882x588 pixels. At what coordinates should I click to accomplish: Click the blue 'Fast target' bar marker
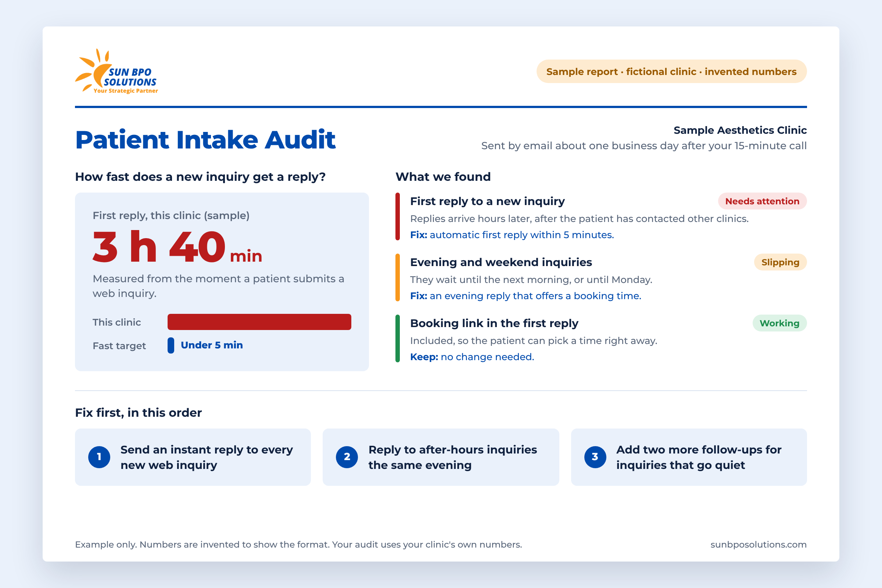pyautogui.click(x=171, y=345)
